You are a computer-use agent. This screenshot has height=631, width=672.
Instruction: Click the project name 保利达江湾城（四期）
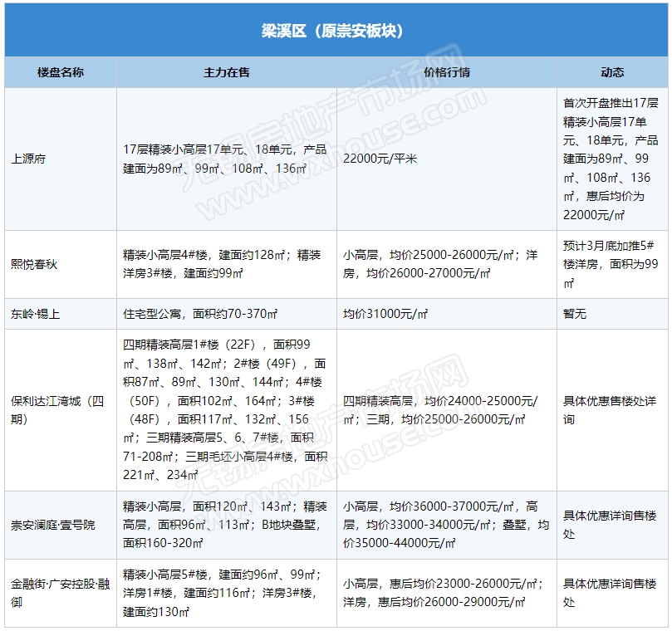(57, 410)
